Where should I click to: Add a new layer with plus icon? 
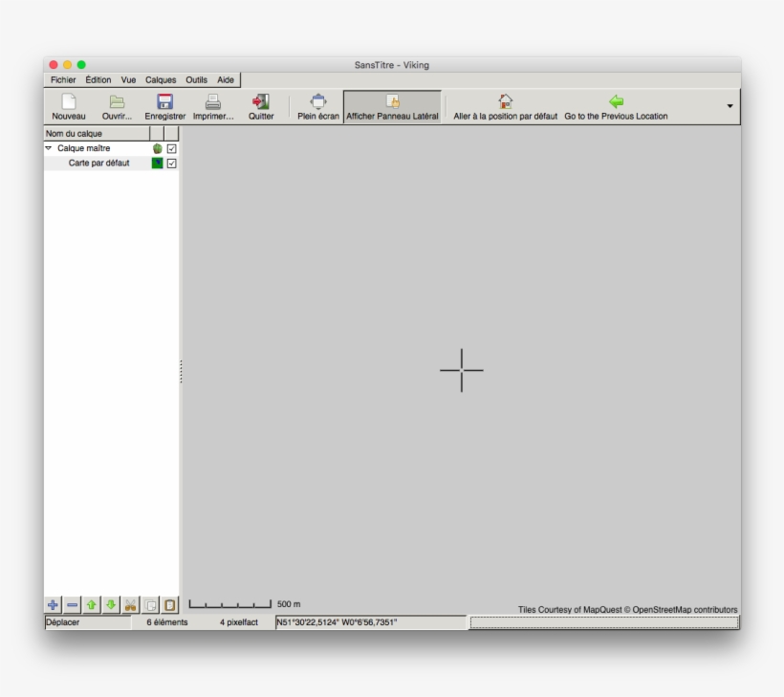(54, 605)
